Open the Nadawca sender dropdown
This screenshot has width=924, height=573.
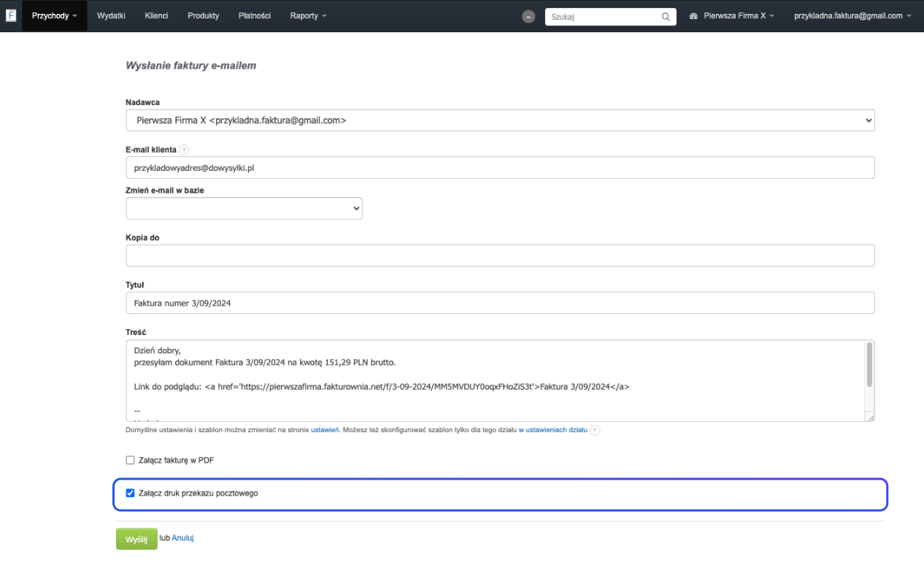coord(500,120)
